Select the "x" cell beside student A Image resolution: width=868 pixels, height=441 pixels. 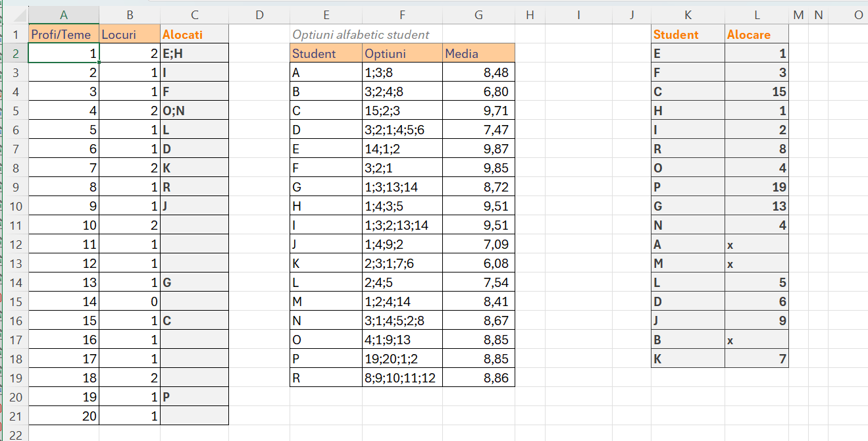tap(757, 245)
